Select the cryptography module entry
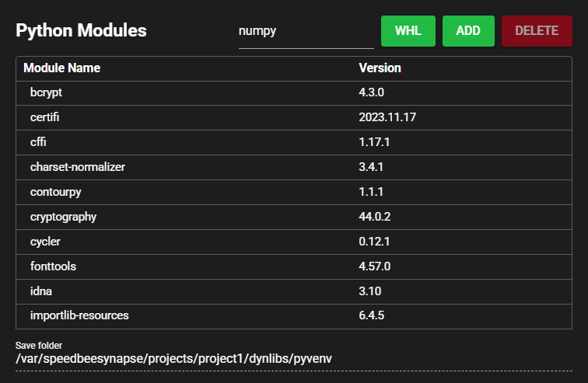This screenshot has width=588, height=383. click(63, 217)
